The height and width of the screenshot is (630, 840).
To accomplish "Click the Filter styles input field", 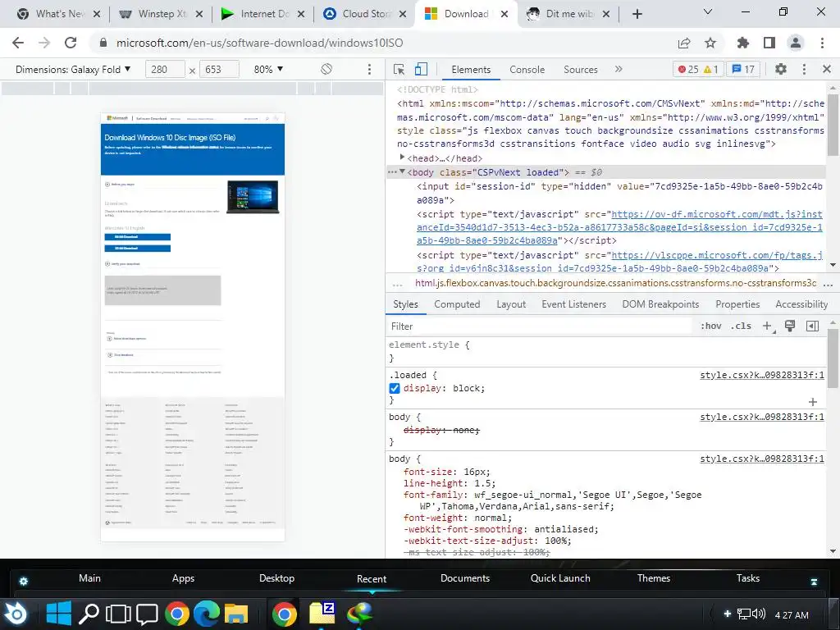I will coord(538,326).
